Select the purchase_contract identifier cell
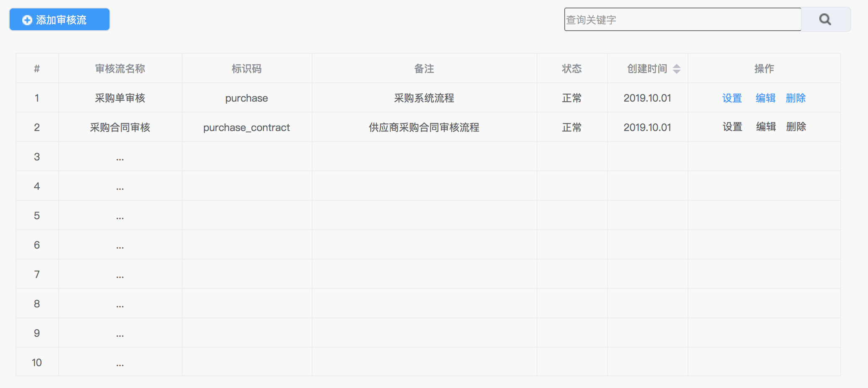The image size is (868, 388). [x=246, y=127]
